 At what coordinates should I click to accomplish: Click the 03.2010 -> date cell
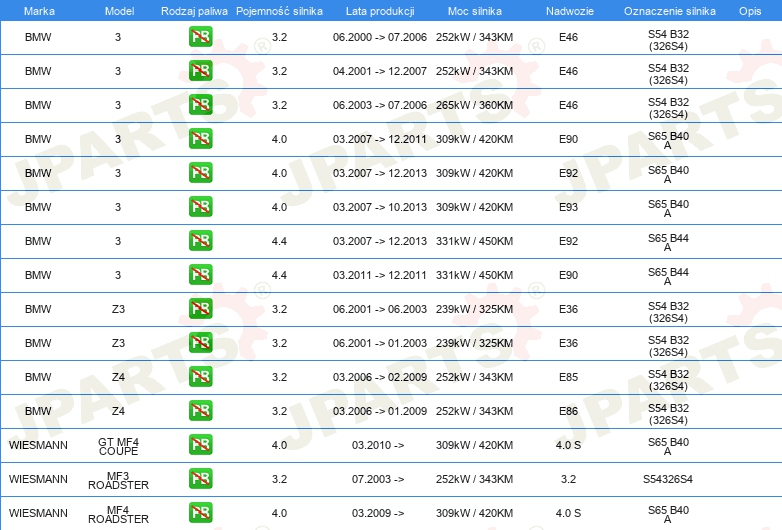coord(378,445)
